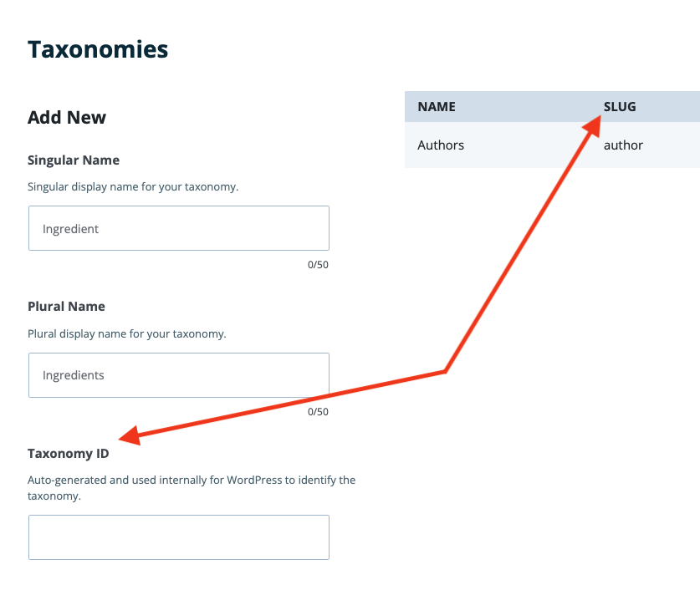
Task: Select the Singular Name label
Action: [74, 160]
